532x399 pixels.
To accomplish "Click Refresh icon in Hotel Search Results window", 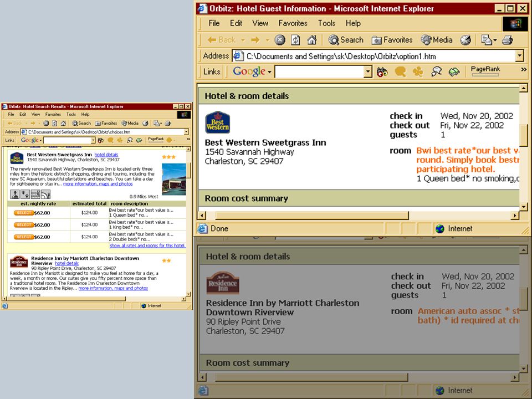I will tap(54, 123).
